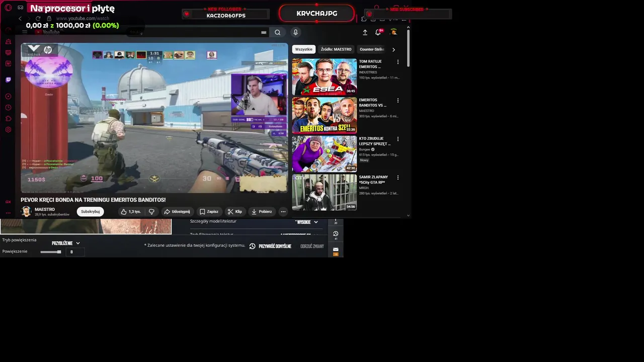Click the Opera GX logo icon
644x362 pixels.
point(8,8)
